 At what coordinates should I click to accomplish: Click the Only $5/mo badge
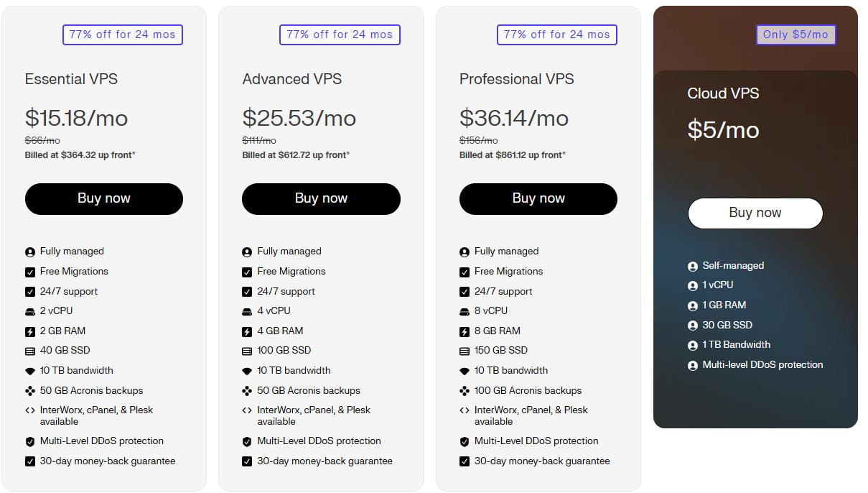[795, 34]
